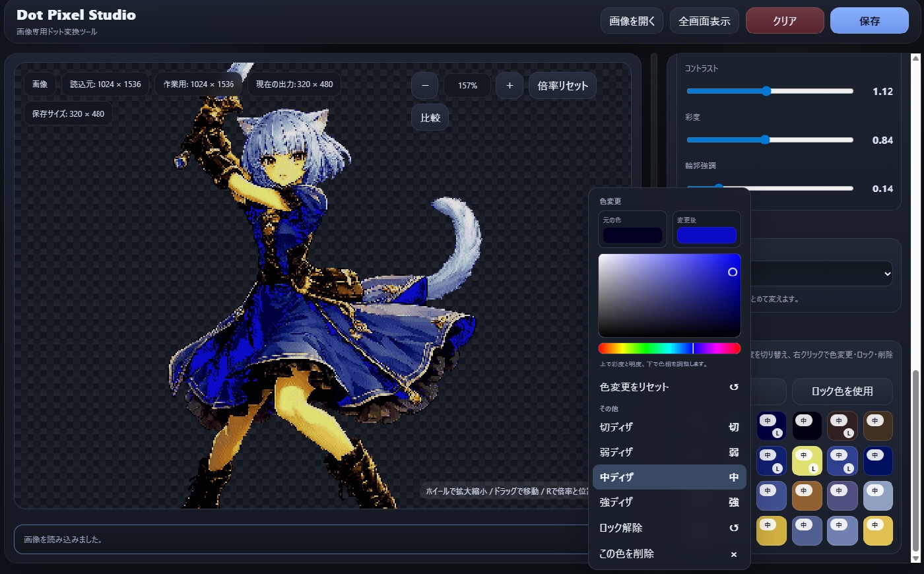Click the L lock badge on the light yellow swatch
Screen dimensions: 924x574
click(x=813, y=468)
